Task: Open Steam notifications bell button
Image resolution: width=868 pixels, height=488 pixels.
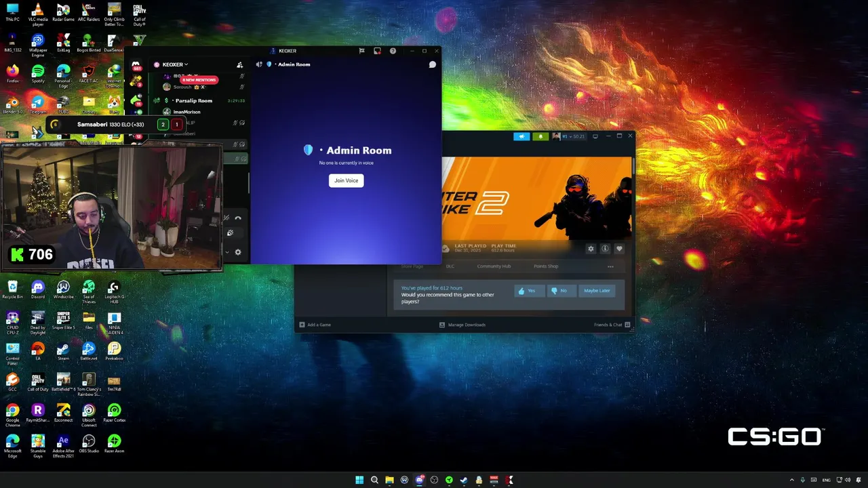Action: tap(540, 136)
